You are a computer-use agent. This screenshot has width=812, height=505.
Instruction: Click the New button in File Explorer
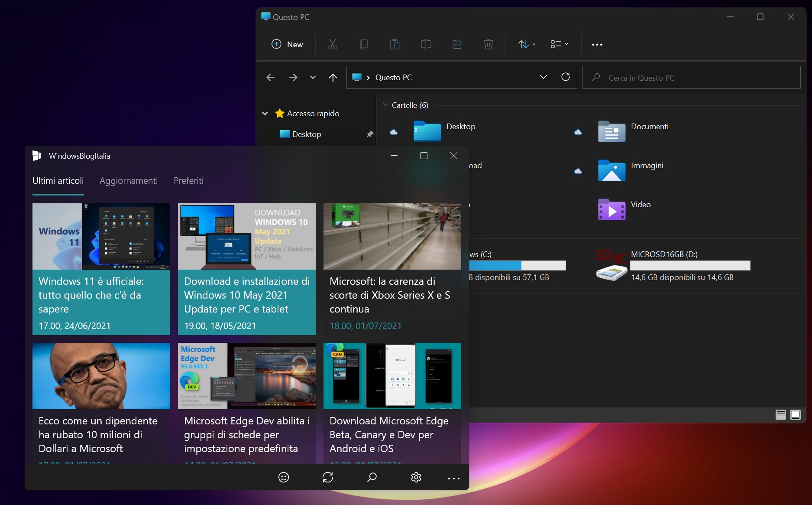click(x=287, y=44)
